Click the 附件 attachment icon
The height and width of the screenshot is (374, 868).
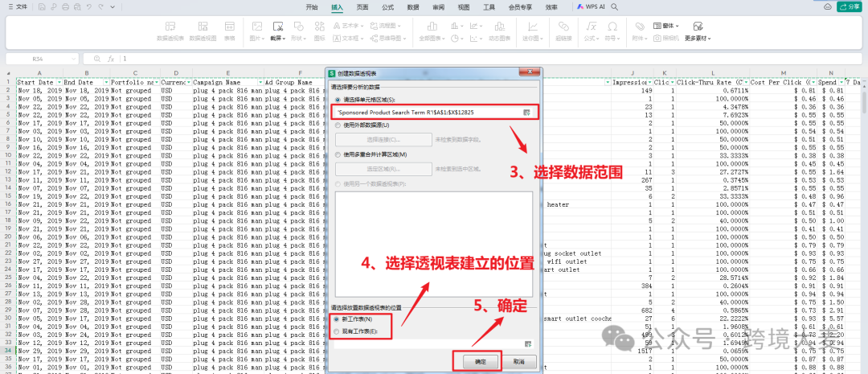(640, 26)
